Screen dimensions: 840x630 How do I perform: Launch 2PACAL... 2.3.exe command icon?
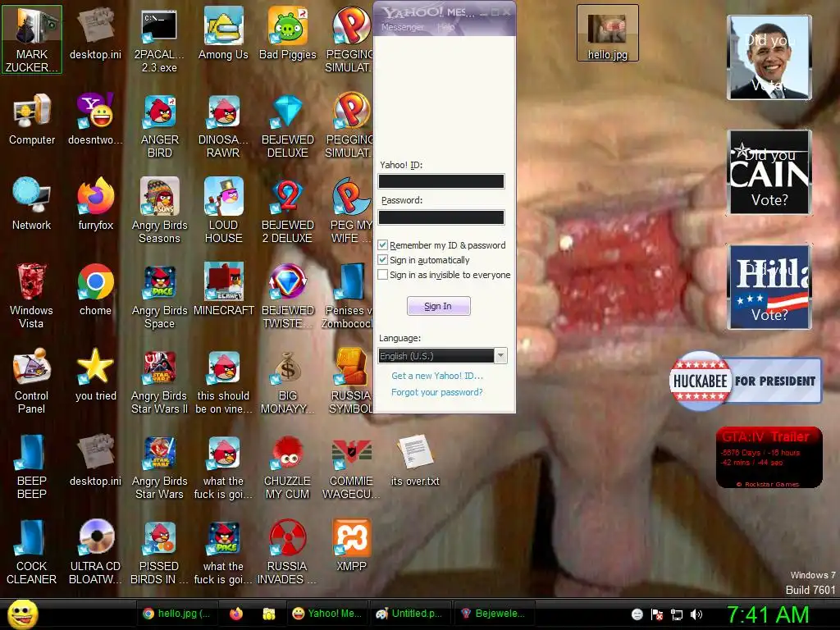click(x=160, y=40)
